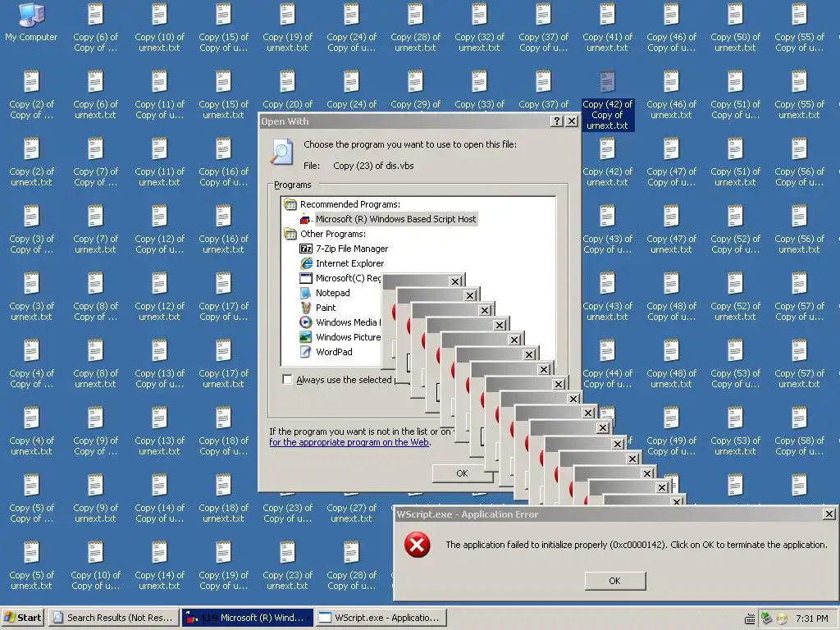Screen dimensions: 840x630
Task: Select desktop file Copy (19) of urnext.txt
Action: tap(287, 28)
